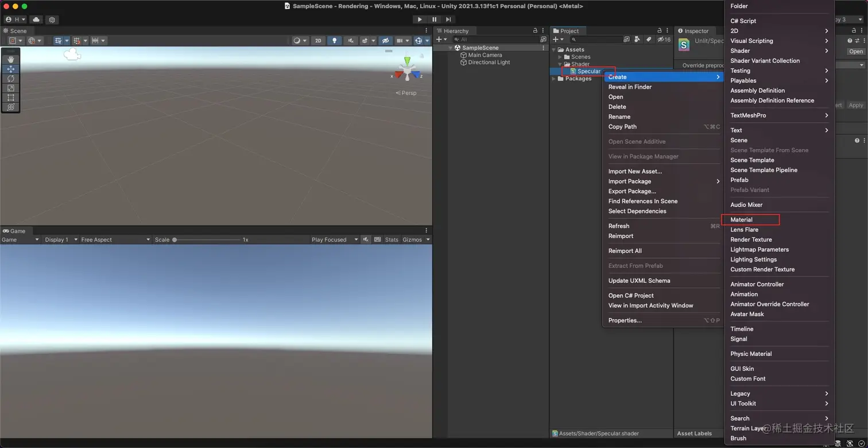Click the Open button in Inspector
This screenshot has width=868, height=448.
click(x=856, y=52)
